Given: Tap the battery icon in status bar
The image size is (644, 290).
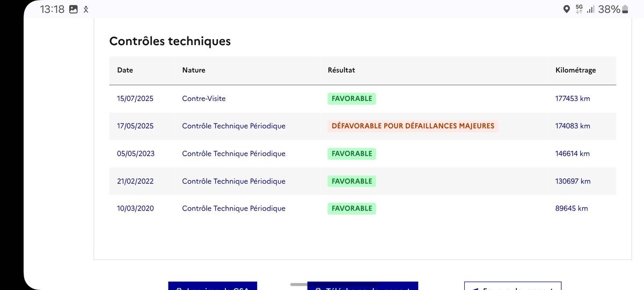Looking at the screenshot, I should 624,9.
